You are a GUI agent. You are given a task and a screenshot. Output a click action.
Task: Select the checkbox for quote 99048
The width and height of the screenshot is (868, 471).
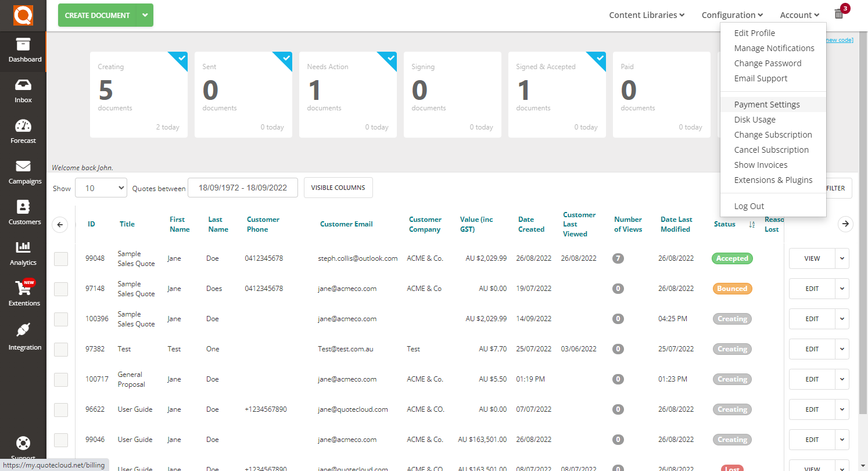(60, 258)
